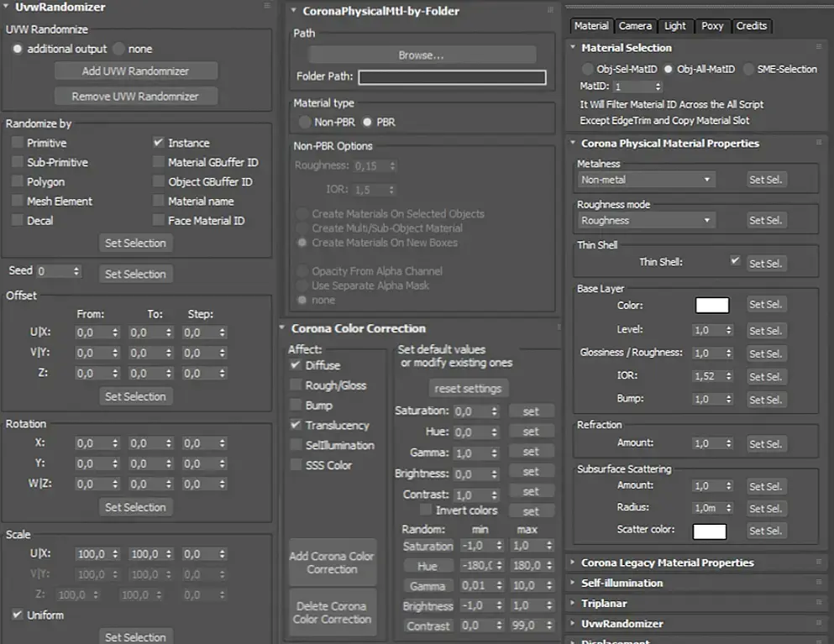Click Set Sel. next to IOR
The width and height of the screenshot is (834, 644).
(x=766, y=376)
